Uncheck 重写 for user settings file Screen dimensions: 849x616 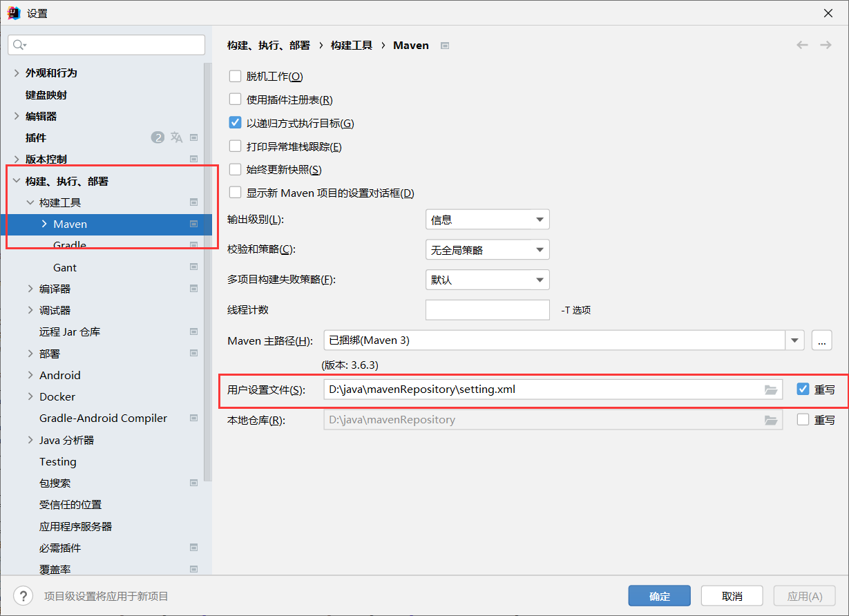(x=803, y=389)
